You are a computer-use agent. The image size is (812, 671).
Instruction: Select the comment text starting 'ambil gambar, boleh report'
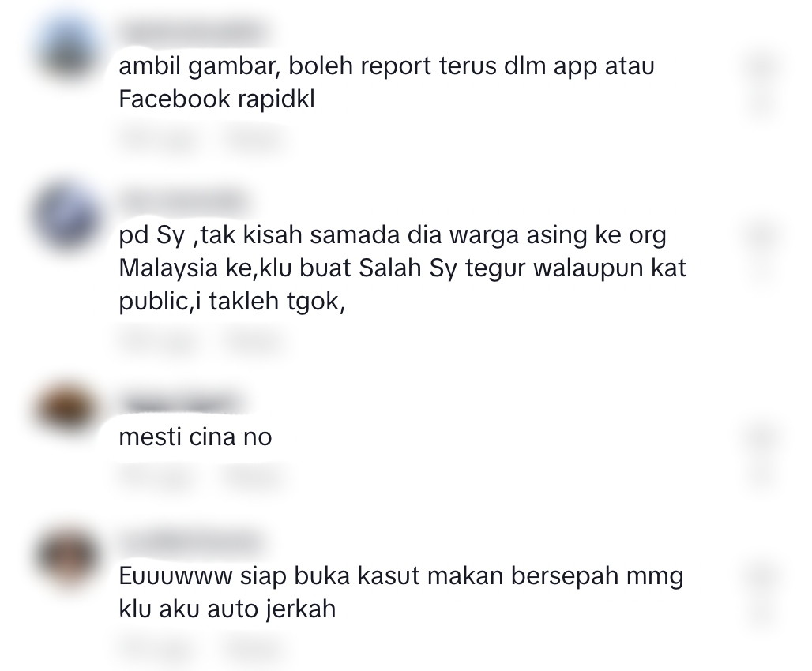point(387,82)
